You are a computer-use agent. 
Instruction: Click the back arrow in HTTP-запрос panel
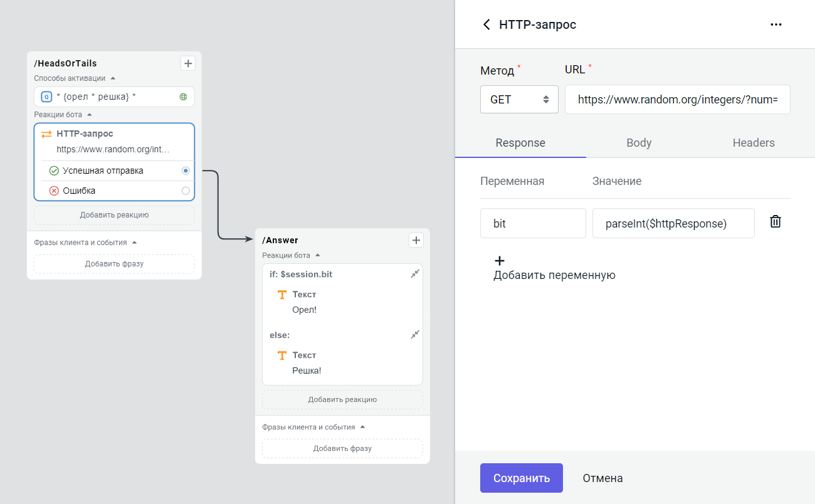pyautogui.click(x=486, y=24)
